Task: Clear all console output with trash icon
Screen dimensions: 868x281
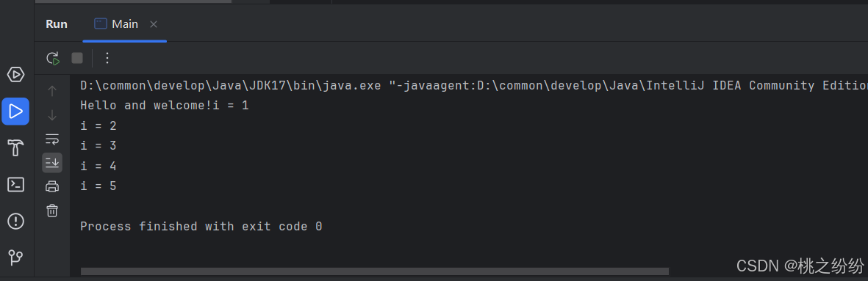Action: point(52,211)
